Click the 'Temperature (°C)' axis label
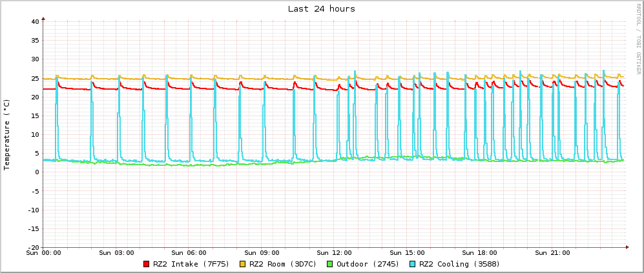 tap(6, 134)
